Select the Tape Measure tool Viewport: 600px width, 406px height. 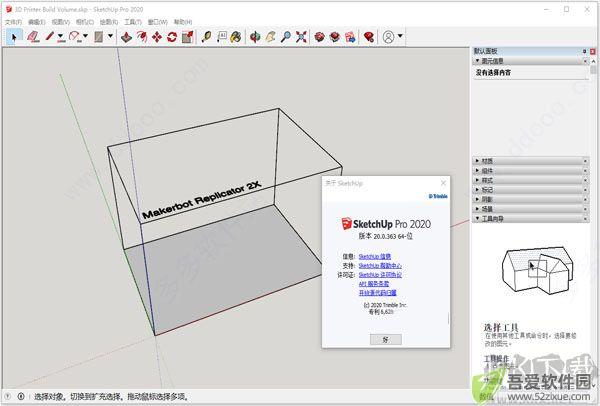tap(206, 37)
